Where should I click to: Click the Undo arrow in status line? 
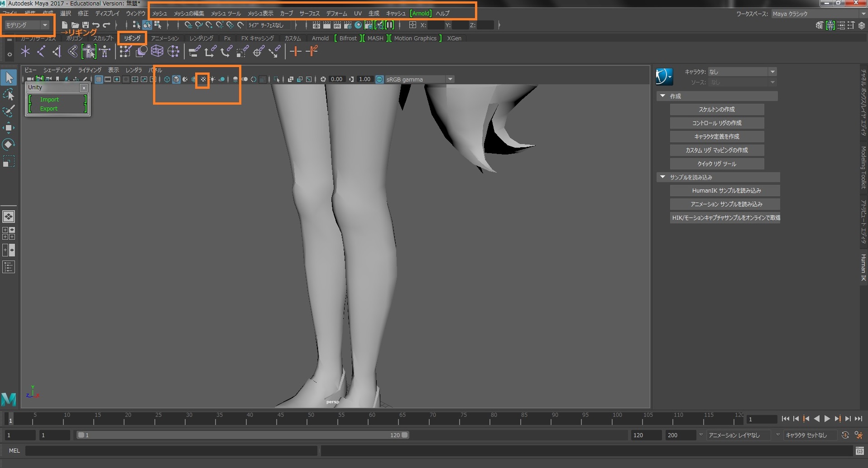[x=96, y=25]
